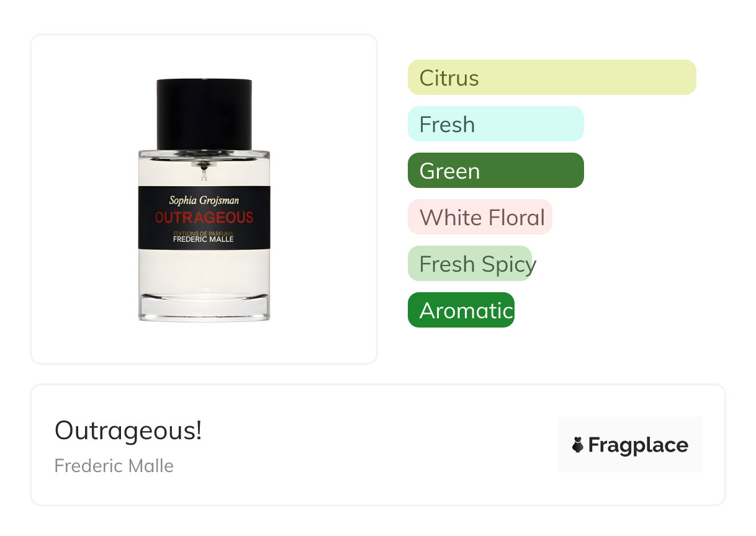Select the Citrus accord bar

click(x=552, y=78)
